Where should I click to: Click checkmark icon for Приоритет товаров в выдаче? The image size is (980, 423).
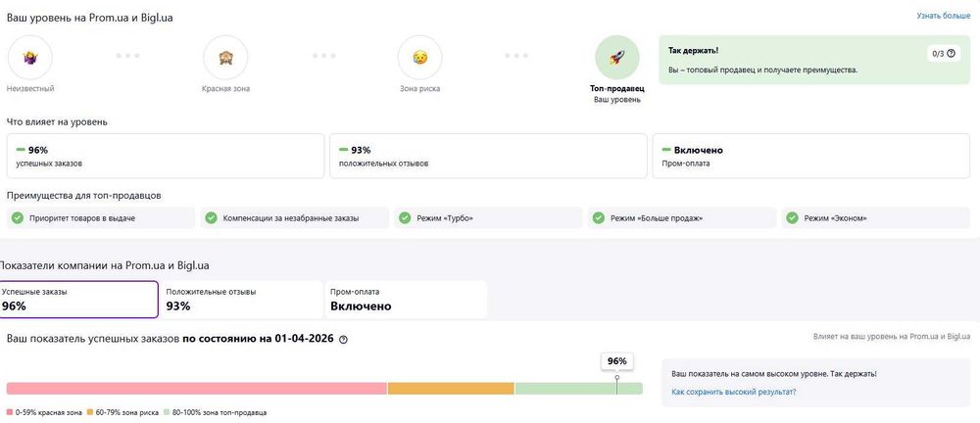point(18,218)
